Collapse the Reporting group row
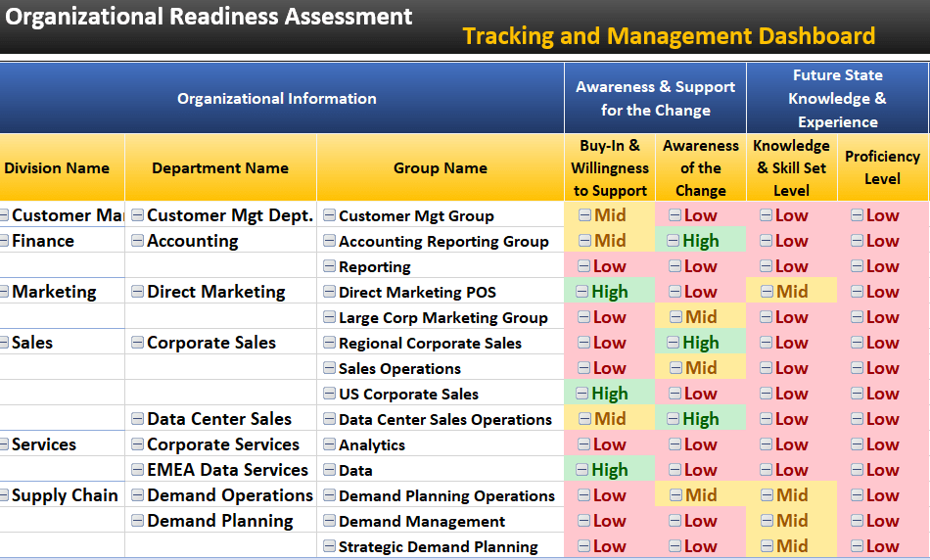Image resolution: width=930 pixels, height=560 pixels. pos(329,266)
